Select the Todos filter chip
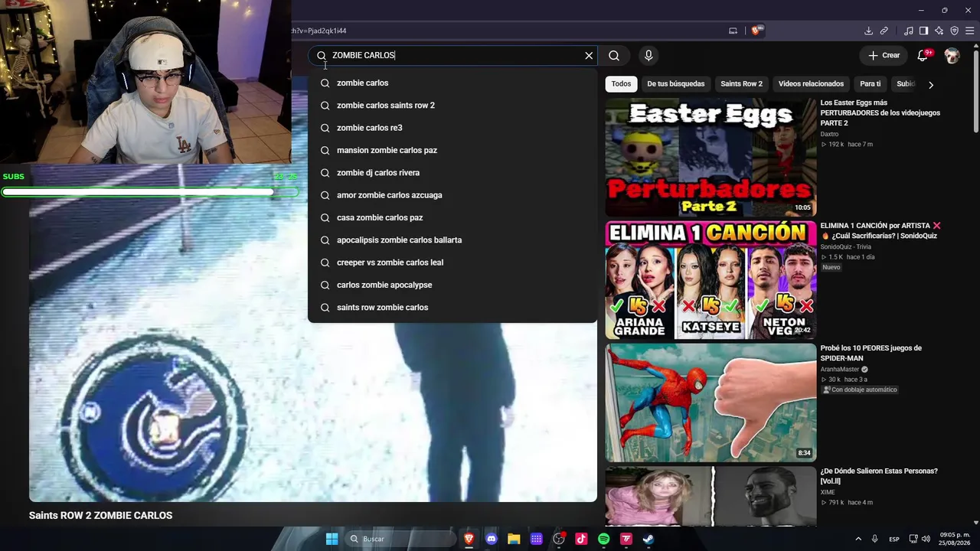Screen dimensions: 980x551 (x=621, y=84)
